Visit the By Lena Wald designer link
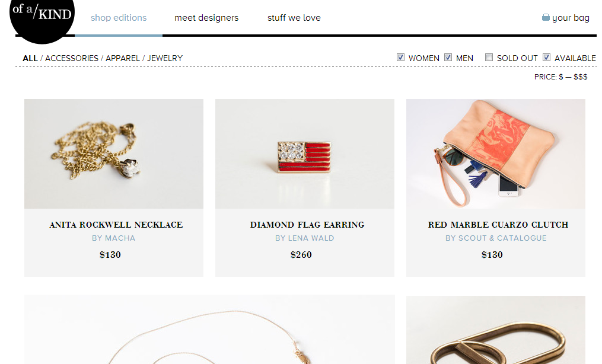Screen dimensions: 602x364 [x=305, y=238]
